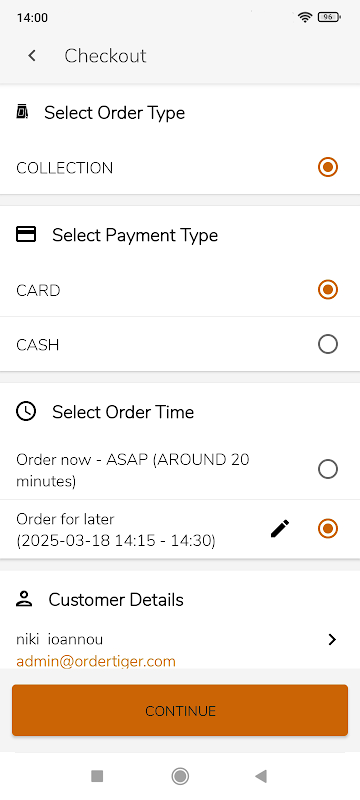
Task: Open recent apps with the square button
Action: [x=97, y=776]
